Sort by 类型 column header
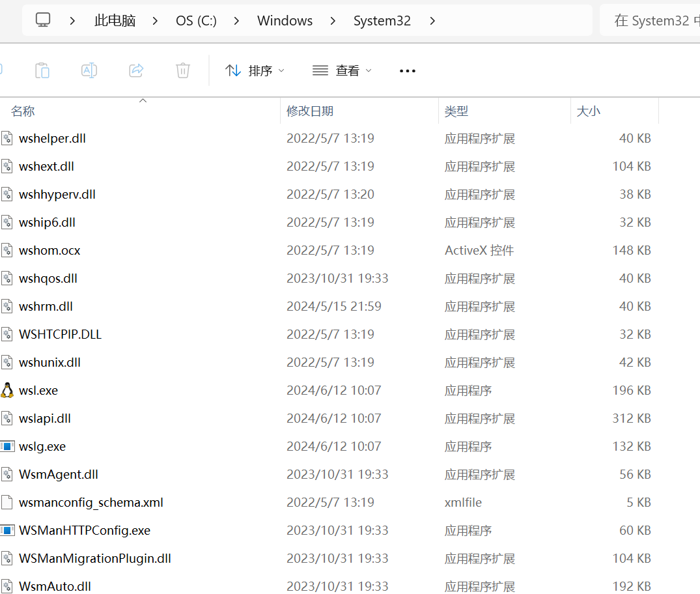The image size is (700, 594). (456, 111)
